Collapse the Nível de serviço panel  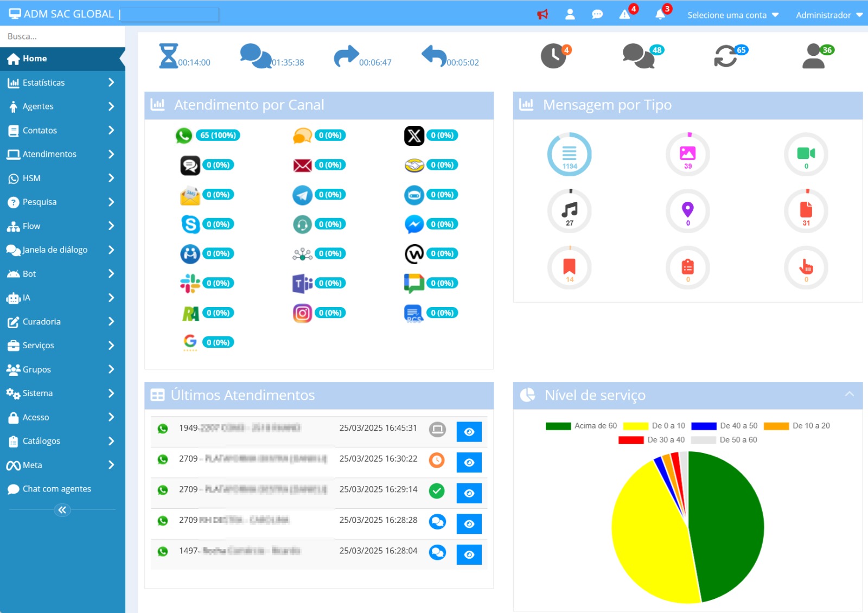point(849,394)
